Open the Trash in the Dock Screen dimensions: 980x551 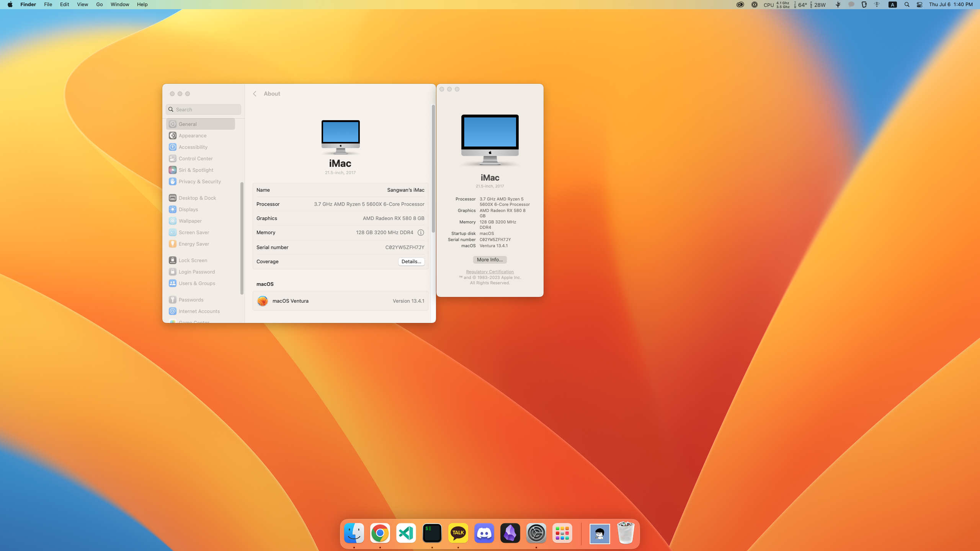(x=626, y=533)
